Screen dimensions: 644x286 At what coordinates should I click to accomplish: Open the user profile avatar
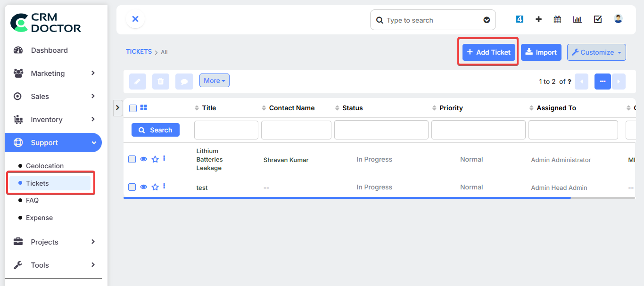tap(618, 19)
